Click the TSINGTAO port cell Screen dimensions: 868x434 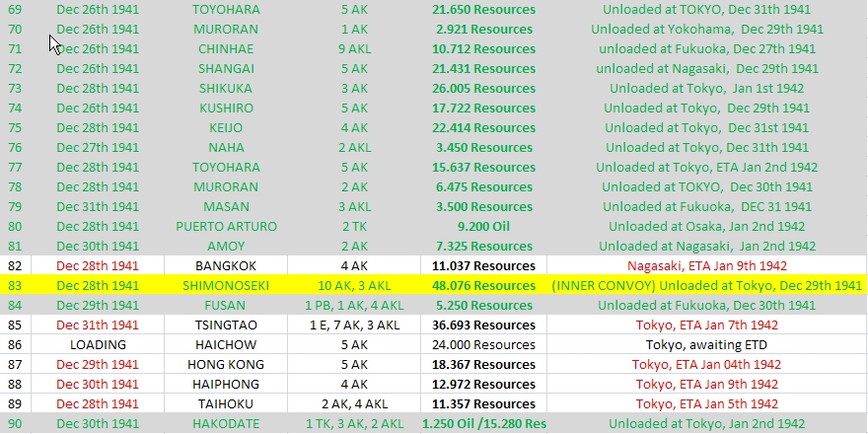pos(226,325)
